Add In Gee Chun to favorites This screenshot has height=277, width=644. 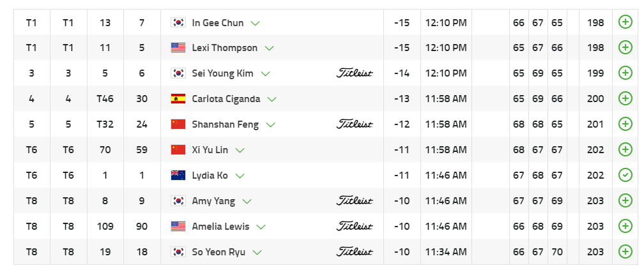coord(625,22)
